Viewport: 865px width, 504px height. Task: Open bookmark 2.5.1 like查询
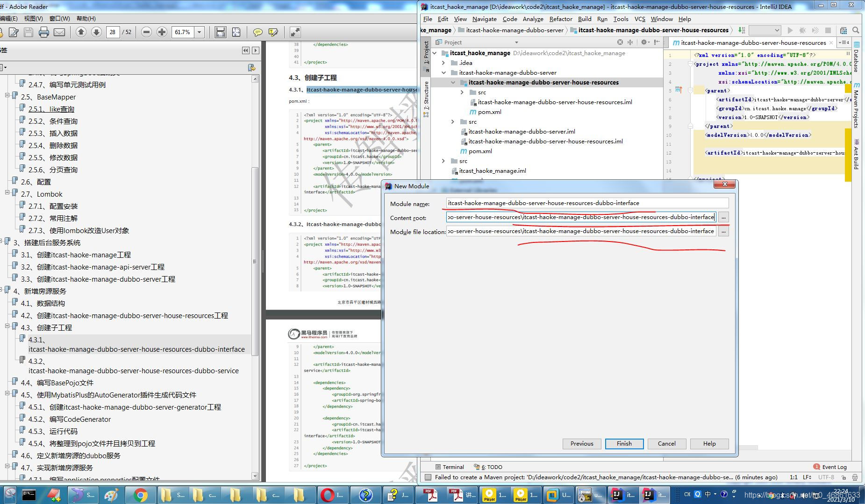point(51,109)
